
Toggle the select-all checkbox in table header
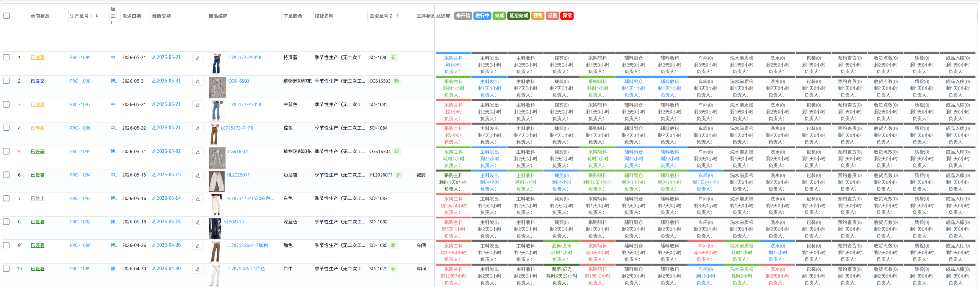pyautogui.click(x=7, y=16)
